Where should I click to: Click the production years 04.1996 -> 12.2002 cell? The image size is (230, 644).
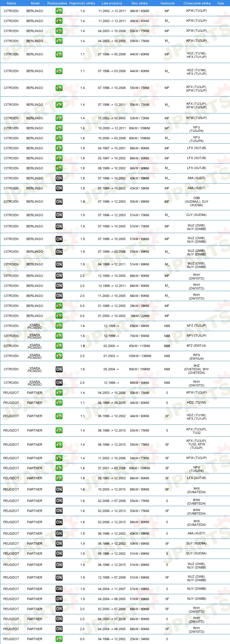pos(112,639)
